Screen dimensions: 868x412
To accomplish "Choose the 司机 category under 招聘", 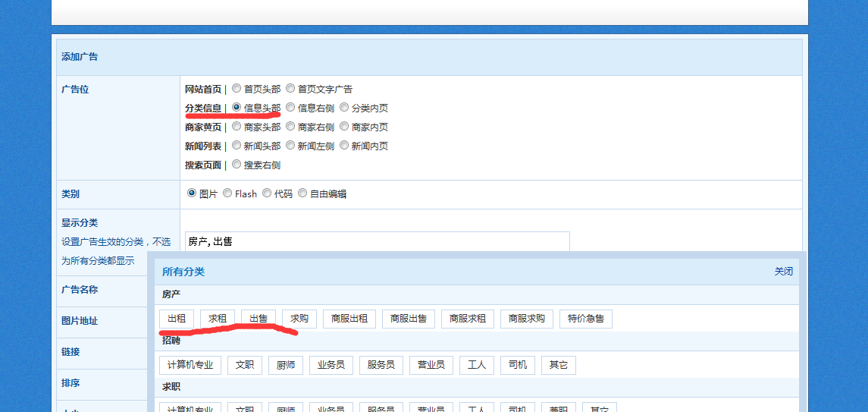I will click(x=518, y=365).
